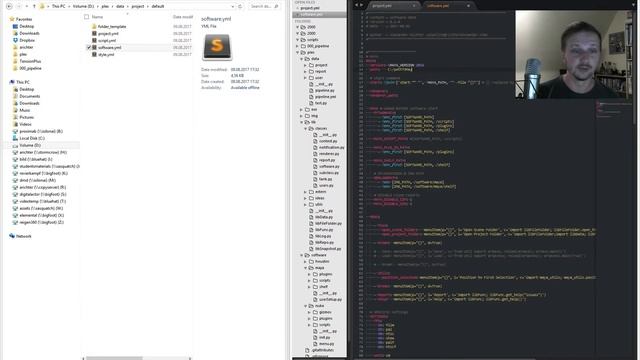Select project.yml under Open Files
Image resolution: width=640 pixels, height=360 pixels.
pyautogui.click(x=310, y=8)
